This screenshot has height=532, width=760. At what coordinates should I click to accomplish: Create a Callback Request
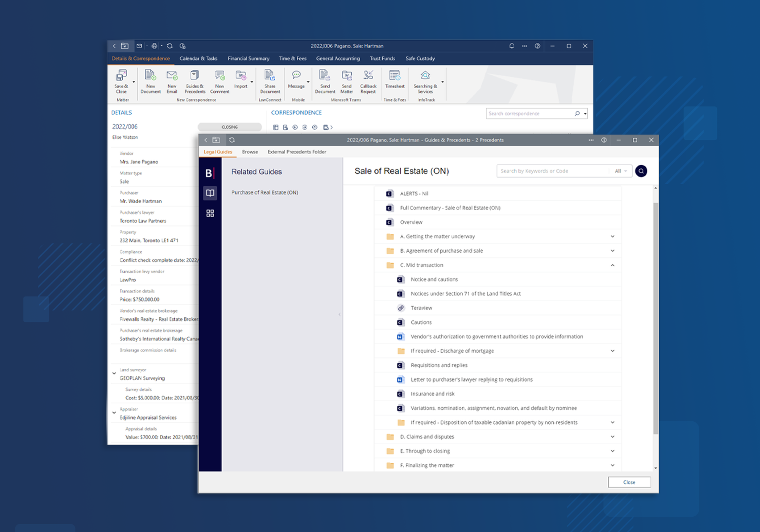pos(368,82)
